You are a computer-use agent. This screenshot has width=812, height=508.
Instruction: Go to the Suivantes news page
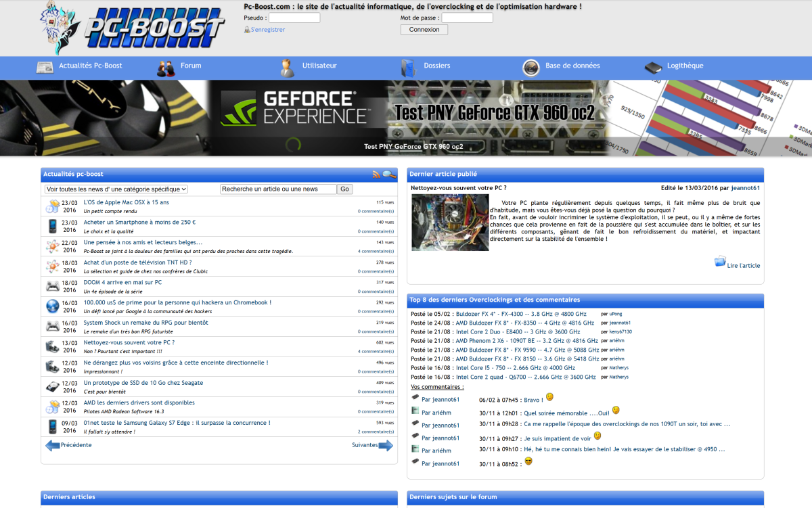coord(365,445)
